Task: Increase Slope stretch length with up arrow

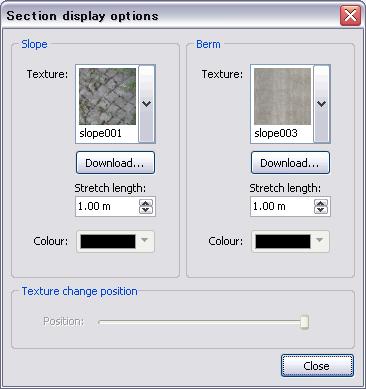Action: click(146, 203)
